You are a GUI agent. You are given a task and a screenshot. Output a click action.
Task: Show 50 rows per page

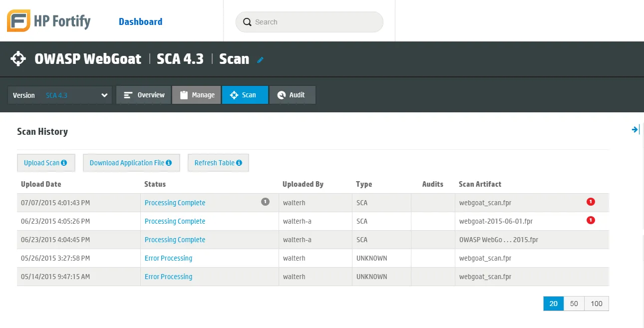[574, 304]
